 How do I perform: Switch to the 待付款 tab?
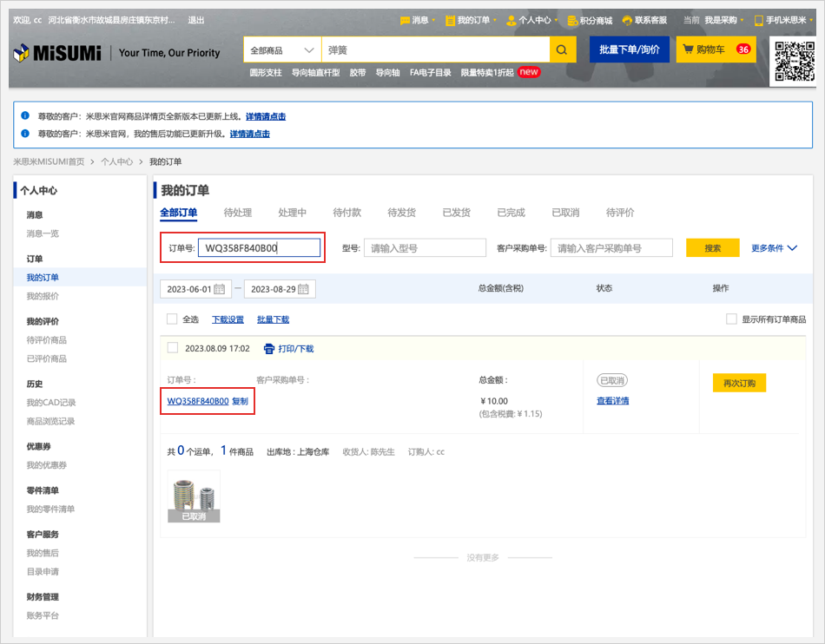(346, 213)
